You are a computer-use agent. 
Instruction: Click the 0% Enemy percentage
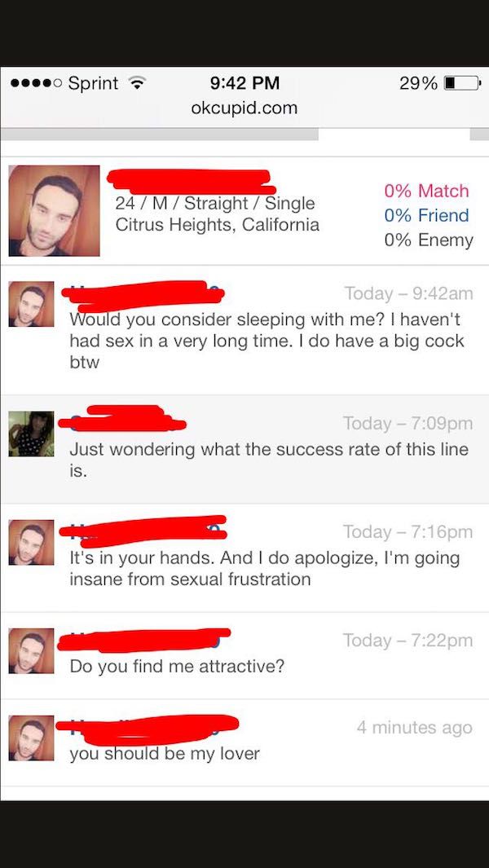[430, 240]
